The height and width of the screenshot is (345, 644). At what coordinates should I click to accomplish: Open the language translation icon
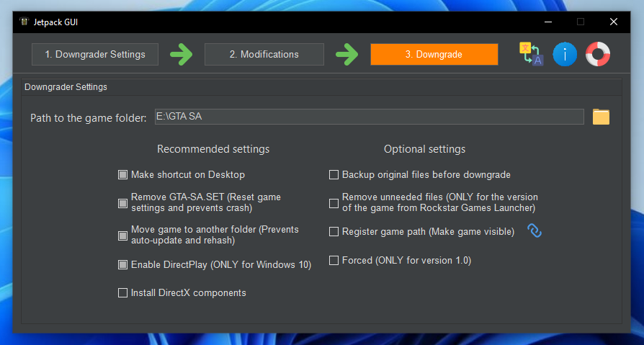pyautogui.click(x=532, y=54)
